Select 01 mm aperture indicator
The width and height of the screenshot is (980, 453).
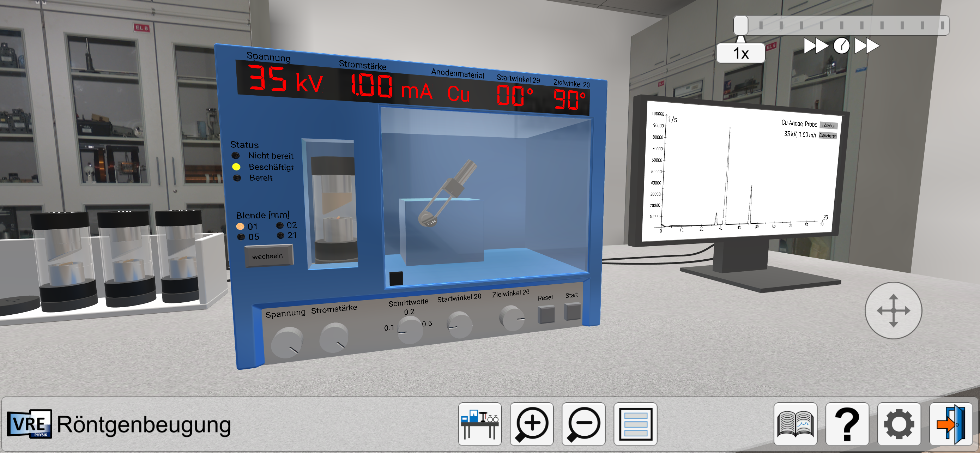click(240, 226)
